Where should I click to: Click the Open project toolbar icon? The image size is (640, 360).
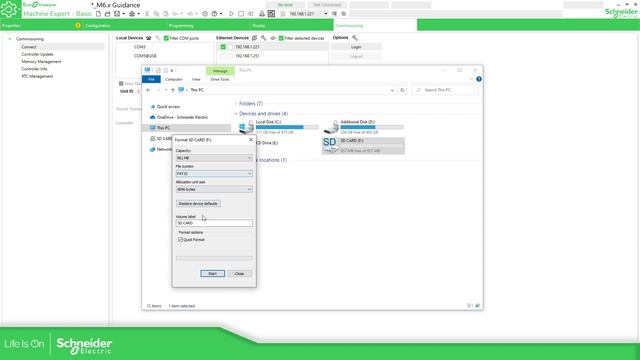pos(107,14)
